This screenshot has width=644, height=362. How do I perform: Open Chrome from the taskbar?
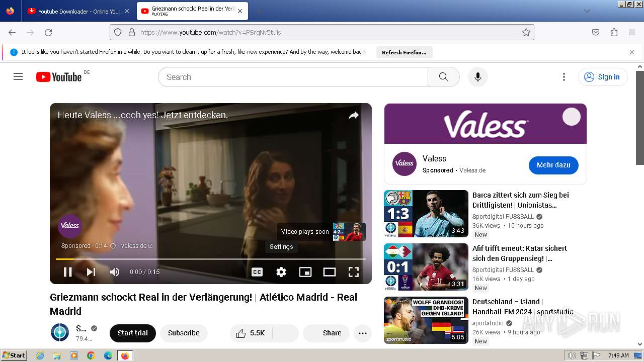[x=91, y=355]
